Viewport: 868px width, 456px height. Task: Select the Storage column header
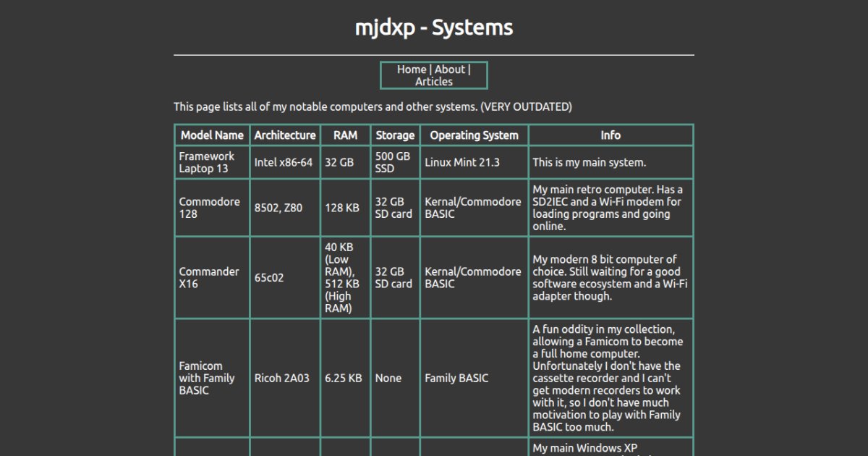tap(395, 135)
